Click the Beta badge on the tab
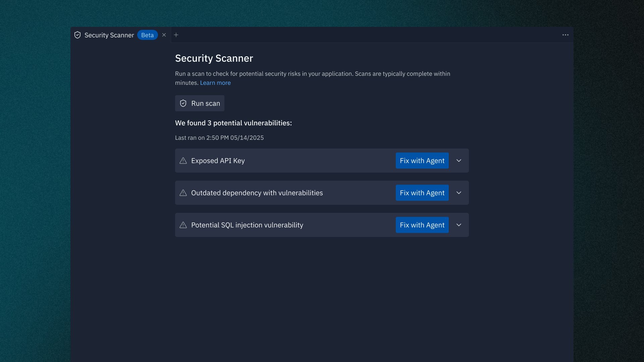Image resolution: width=644 pixels, height=362 pixels. coord(148,35)
